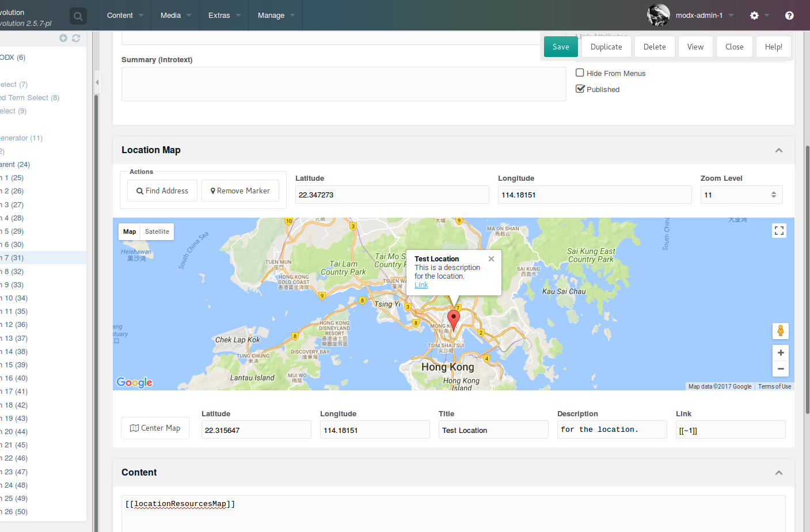810x532 pixels.
Task: Refresh the resource tree
Action: tap(76, 38)
